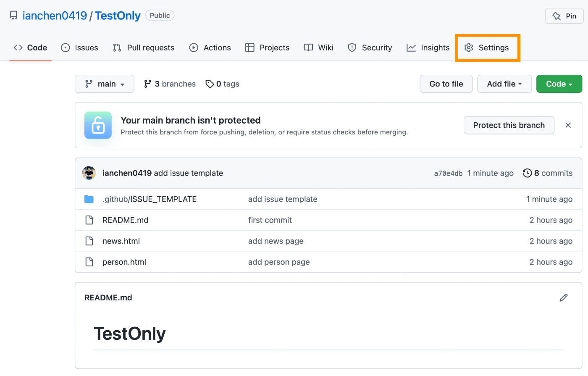Dismiss the branch protection notice
Viewport: 588px width, 376px height.
coord(568,125)
